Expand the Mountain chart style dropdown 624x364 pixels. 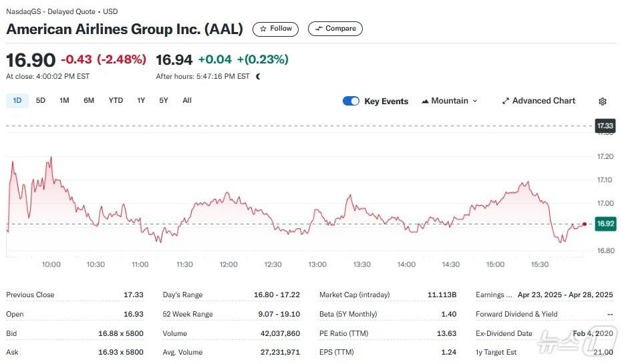coord(475,101)
